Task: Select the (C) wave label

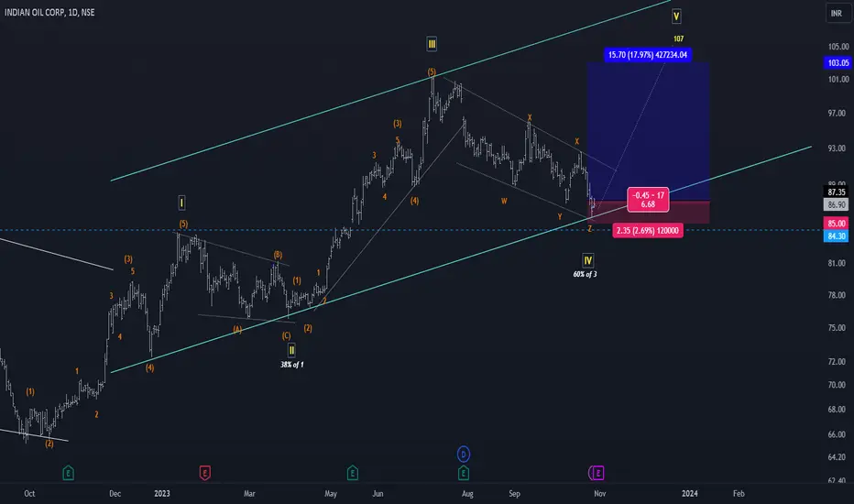Action: click(286, 335)
